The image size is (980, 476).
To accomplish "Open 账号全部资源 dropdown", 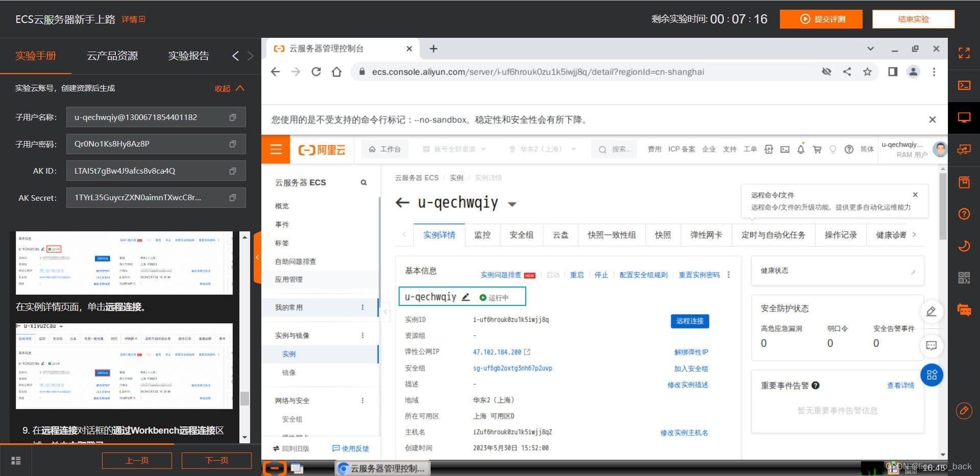I will pos(454,149).
